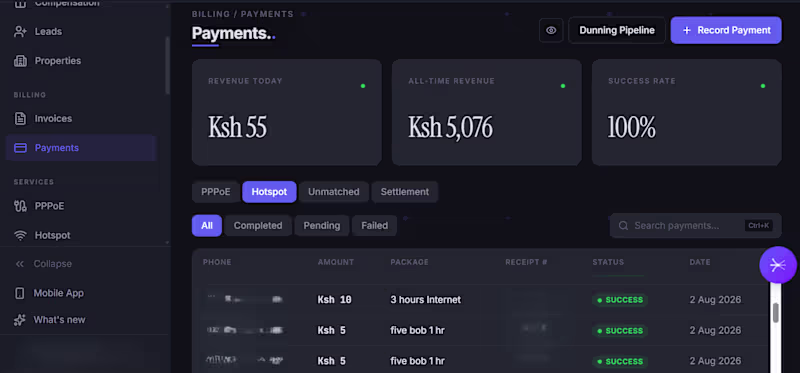
Task: Click the What's new sparkle icon
Action: point(20,320)
